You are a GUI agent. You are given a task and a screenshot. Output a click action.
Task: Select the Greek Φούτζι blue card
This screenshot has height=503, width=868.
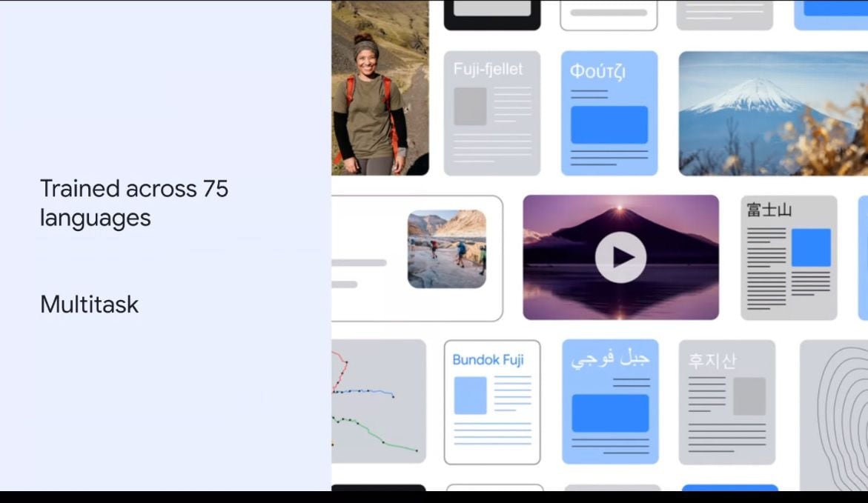[x=609, y=113]
